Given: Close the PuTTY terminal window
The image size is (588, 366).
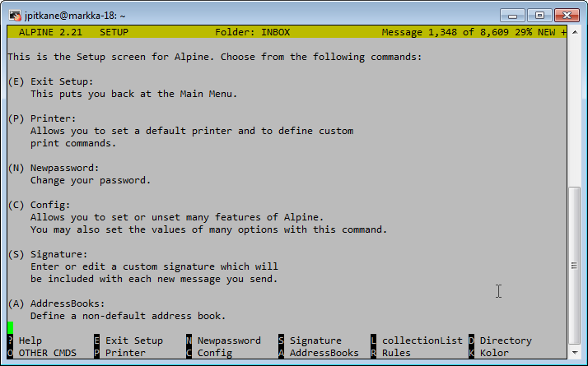Looking at the screenshot, I should pyautogui.click(x=567, y=16).
